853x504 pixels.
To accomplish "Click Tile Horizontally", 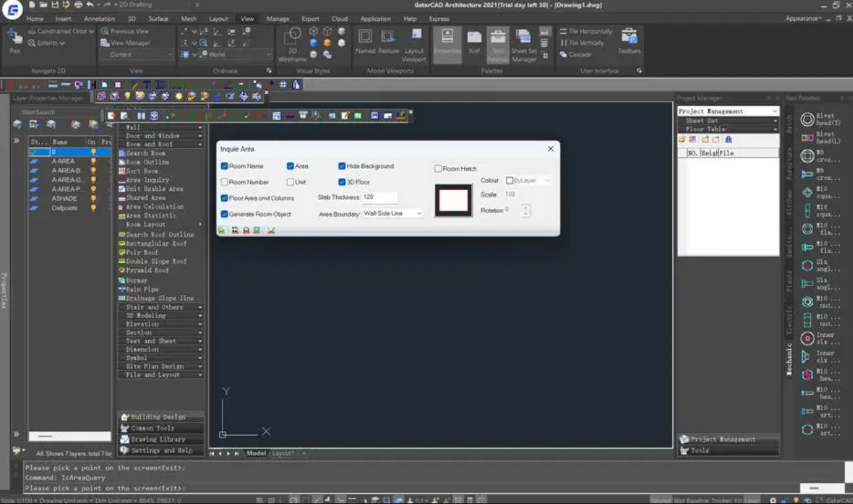I will coord(586,31).
